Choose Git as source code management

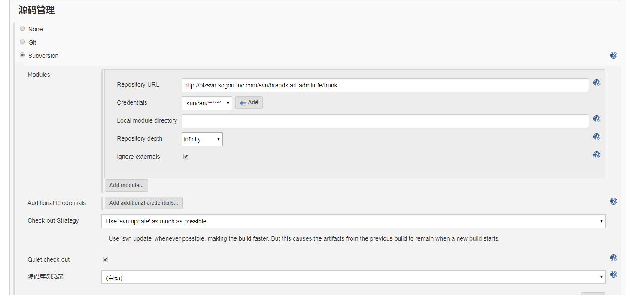(x=22, y=42)
